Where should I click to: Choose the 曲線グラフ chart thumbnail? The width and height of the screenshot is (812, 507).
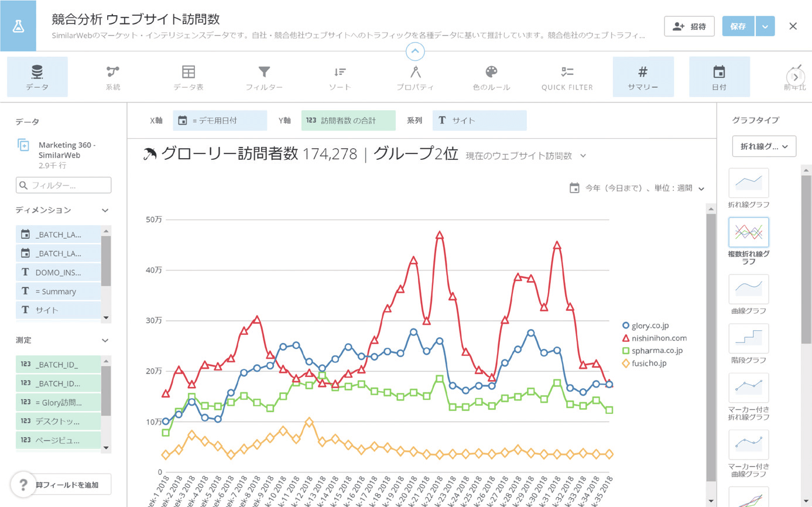(x=749, y=289)
